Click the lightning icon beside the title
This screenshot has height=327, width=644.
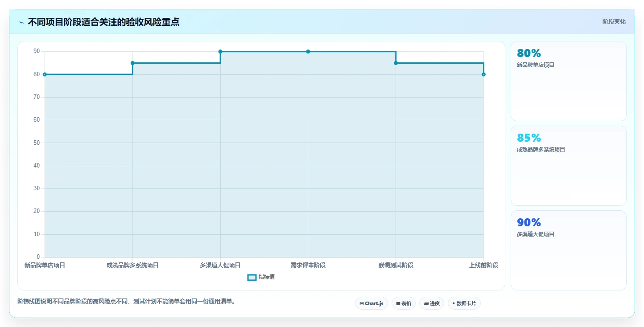21,22
